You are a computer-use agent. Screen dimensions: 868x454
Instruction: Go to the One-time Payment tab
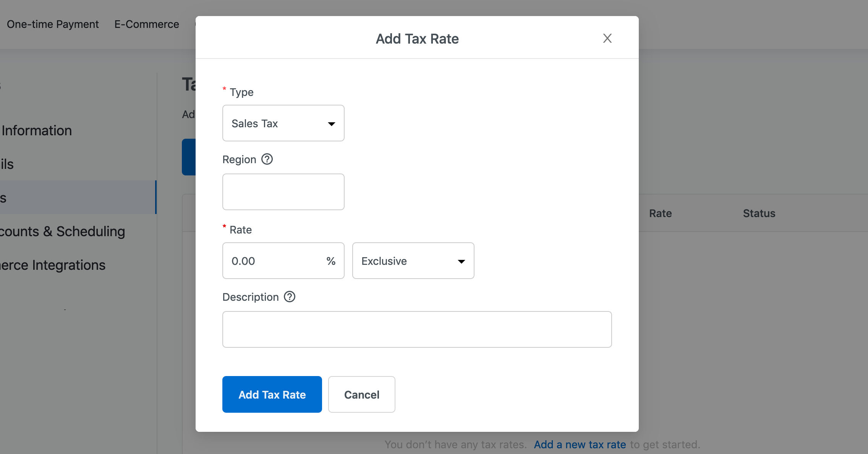click(x=53, y=24)
